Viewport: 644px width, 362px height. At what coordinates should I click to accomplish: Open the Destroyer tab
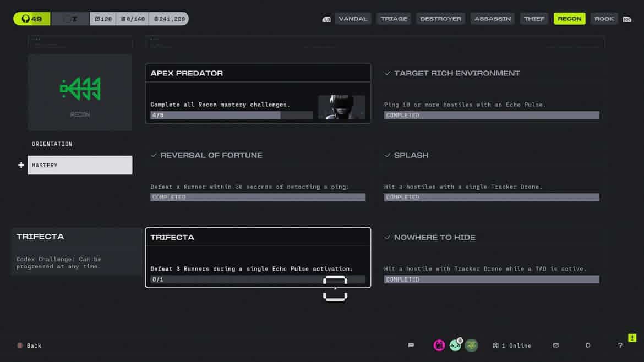tap(440, 19)
